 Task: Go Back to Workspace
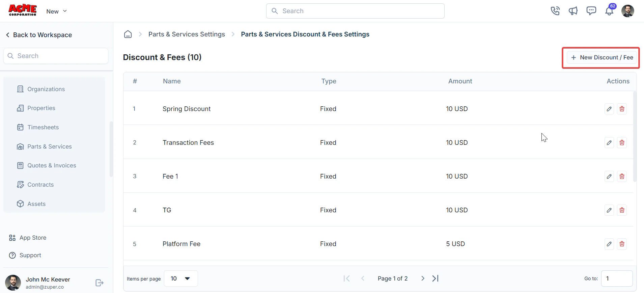tap(39, 35)
